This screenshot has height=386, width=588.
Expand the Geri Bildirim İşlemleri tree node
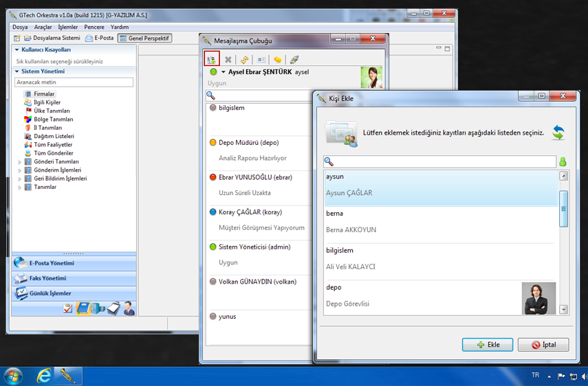(x=19, y=179)
